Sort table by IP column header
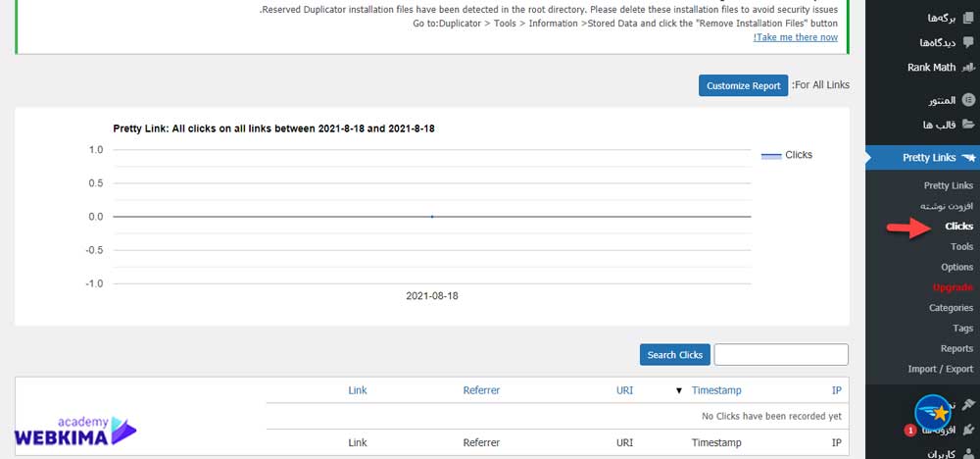980x459 pixels. (836, 390)
